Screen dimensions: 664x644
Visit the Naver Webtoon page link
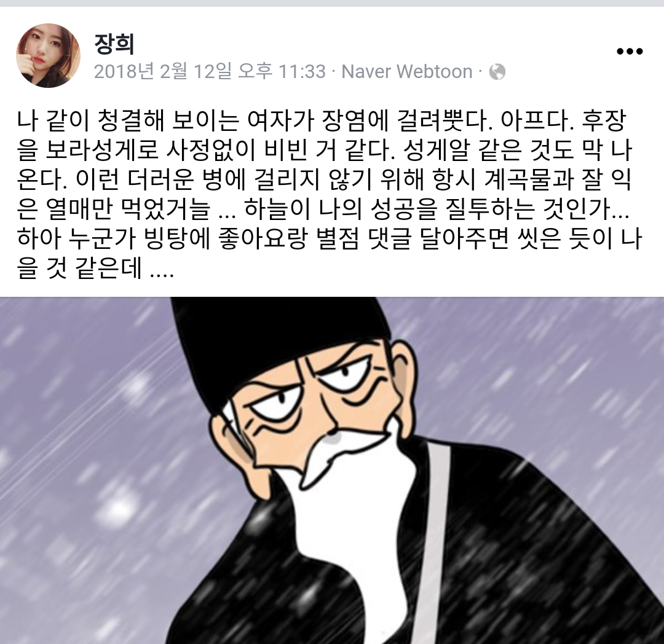(x=406, y=71)
